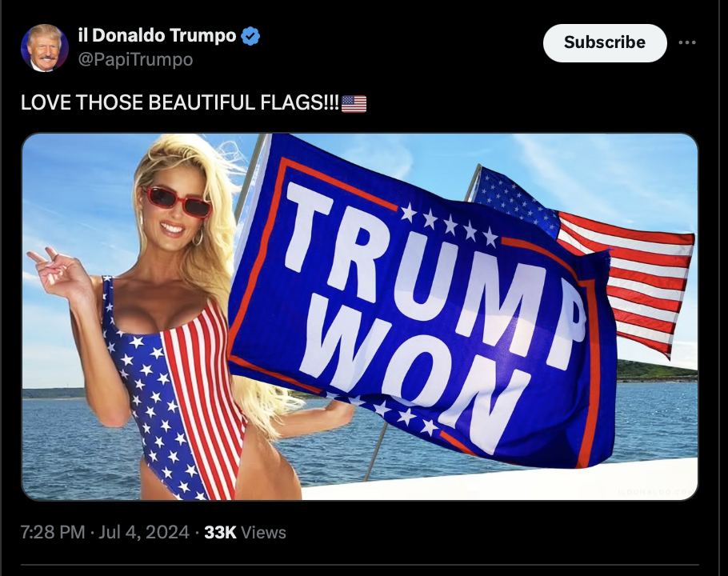The height and width of the screenshot is (576, 728).
Task: Click the il Donaldo Trumpo display name
Action: coord(157,35)
